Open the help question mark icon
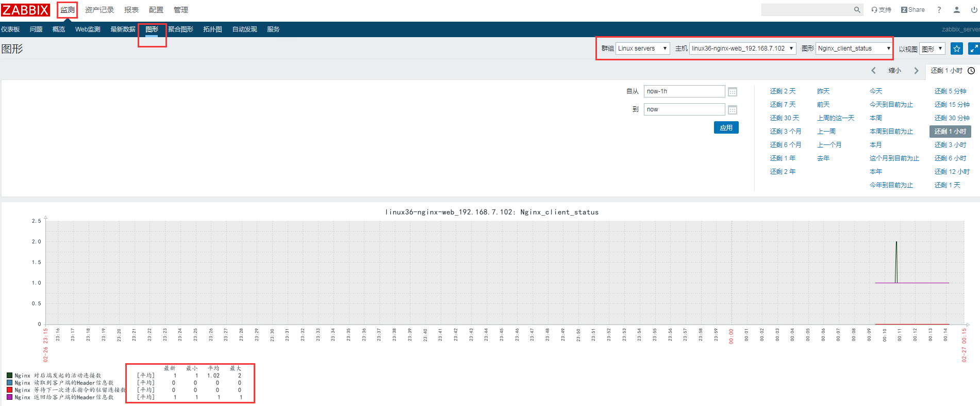The image size is (980, 406). pos(939,10)
